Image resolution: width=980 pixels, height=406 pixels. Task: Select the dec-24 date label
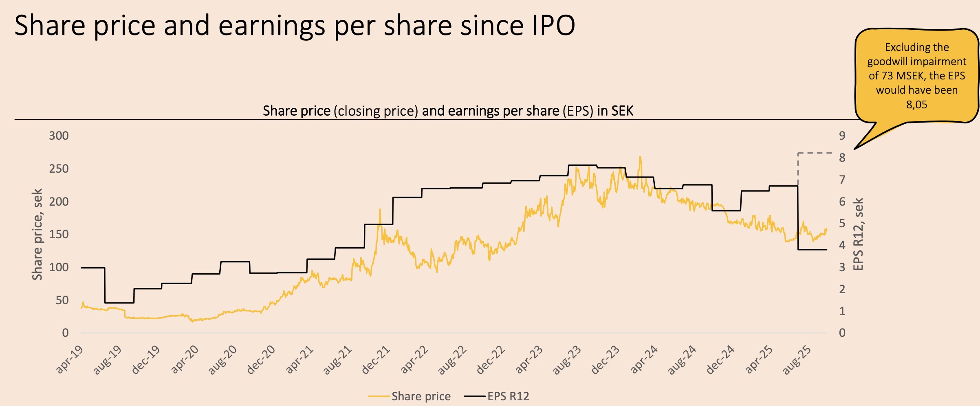pos(720,359)
